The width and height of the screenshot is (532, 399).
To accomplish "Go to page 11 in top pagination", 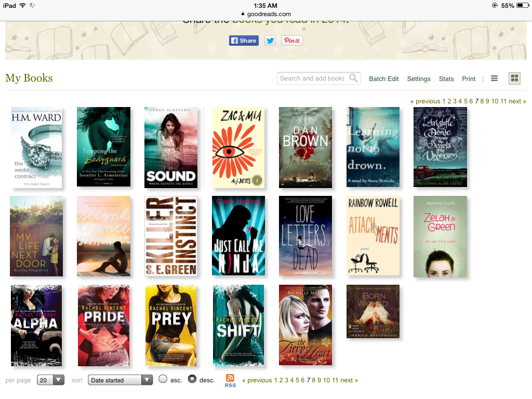I will pyautogui.click(x=503, y=101).
